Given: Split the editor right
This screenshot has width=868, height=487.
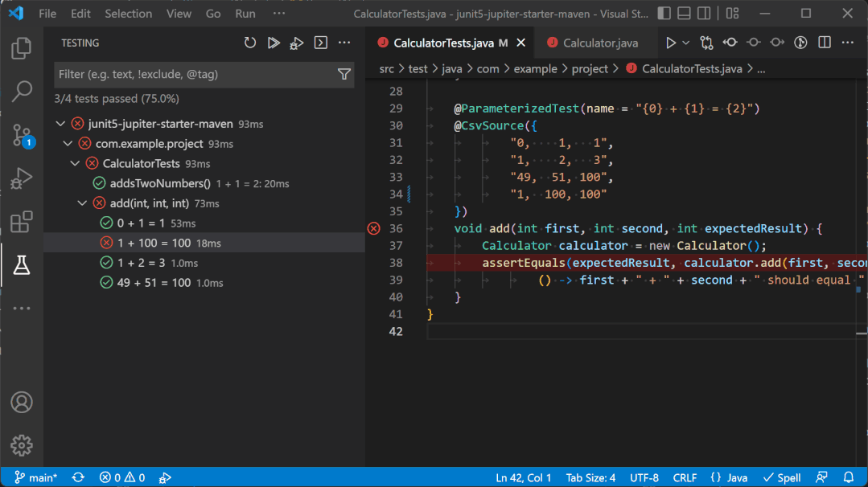Looking at the screenshot, I should coord(825,43).
